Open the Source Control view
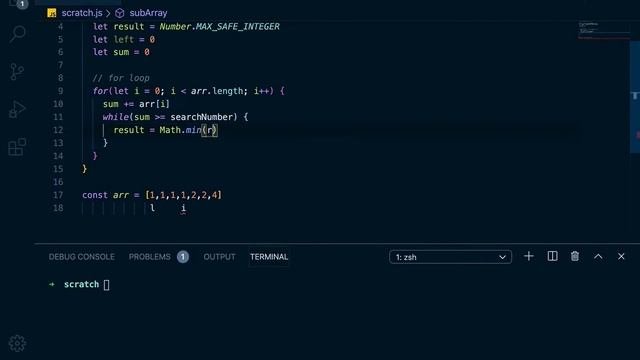This screenshot has width=640, height=360. click(x=17, y=72)
